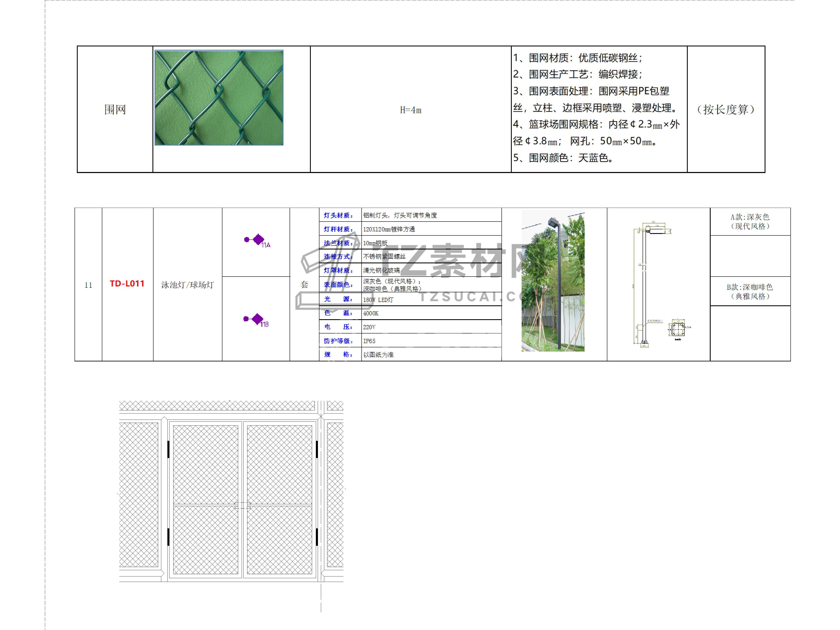Click the 泳池灯/球场灯 name cell

tap(188, 285)
